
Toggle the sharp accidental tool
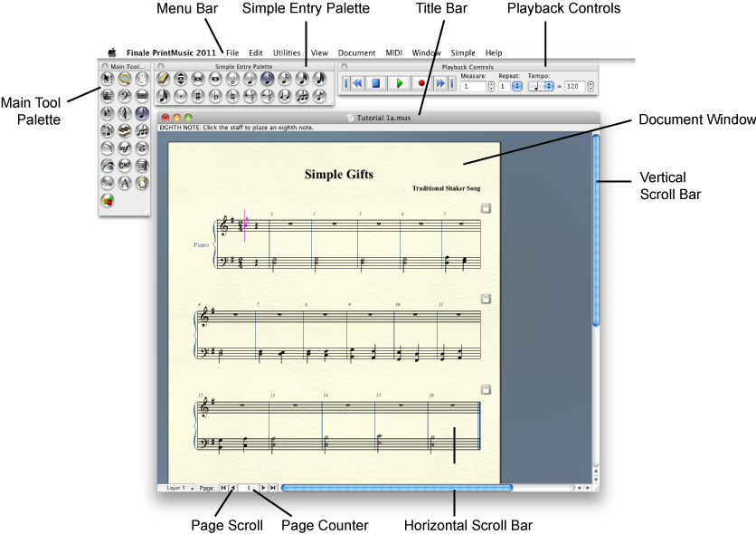coord(198,96)
